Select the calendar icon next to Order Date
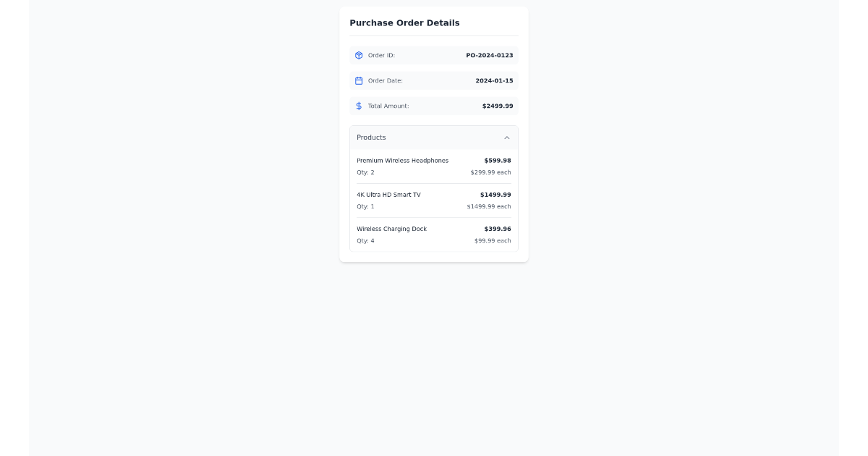The width and height of the screenshot is (868, 456). pos(359,80)
